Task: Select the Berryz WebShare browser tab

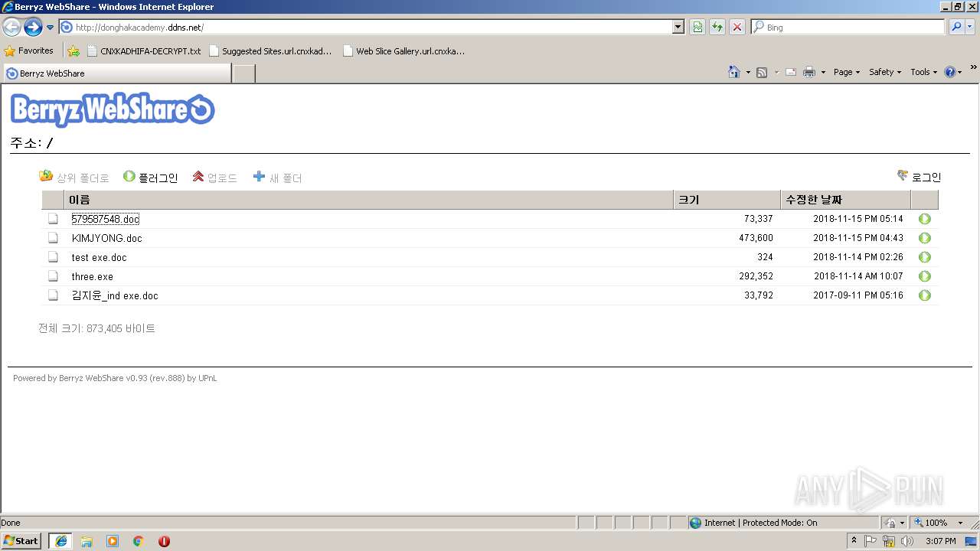Action: [116, 73]
